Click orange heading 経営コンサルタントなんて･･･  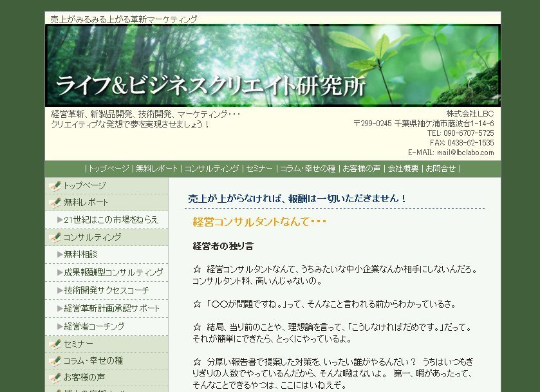259,222
